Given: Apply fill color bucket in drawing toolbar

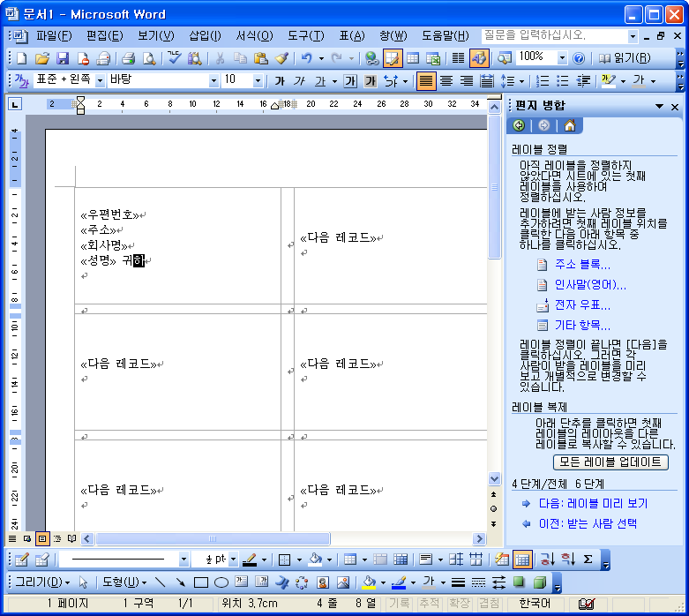Looking at the screenshot, I should 369,582.
